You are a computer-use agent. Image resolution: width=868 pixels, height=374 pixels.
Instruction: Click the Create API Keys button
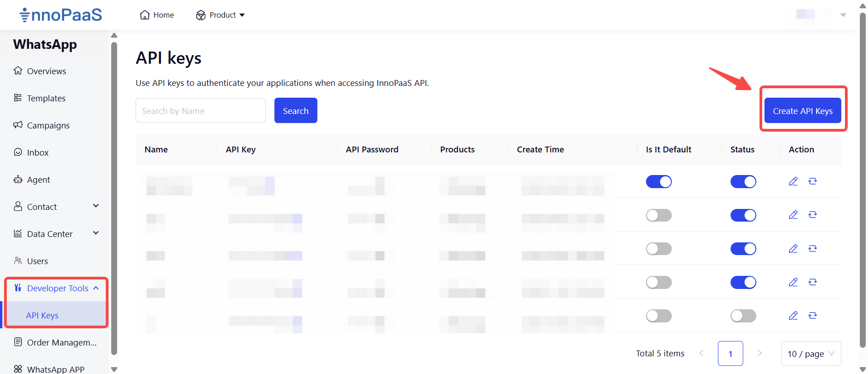(803, 110)
